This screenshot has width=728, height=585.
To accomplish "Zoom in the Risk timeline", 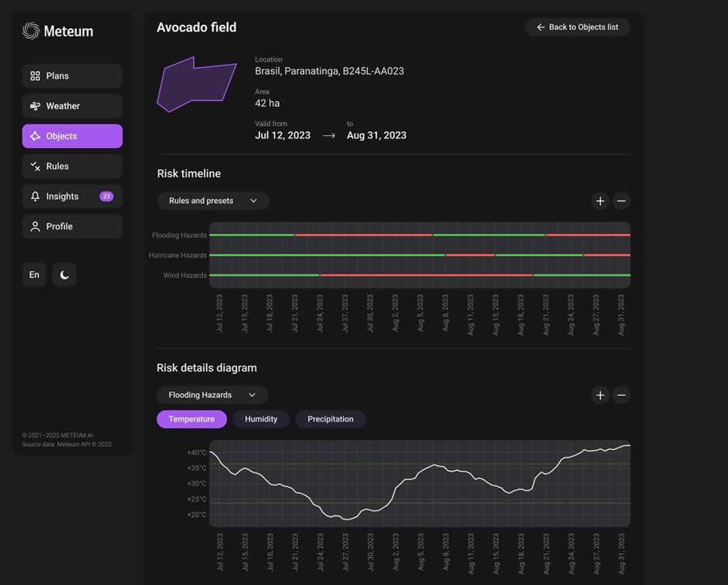I will click(600, 201).
